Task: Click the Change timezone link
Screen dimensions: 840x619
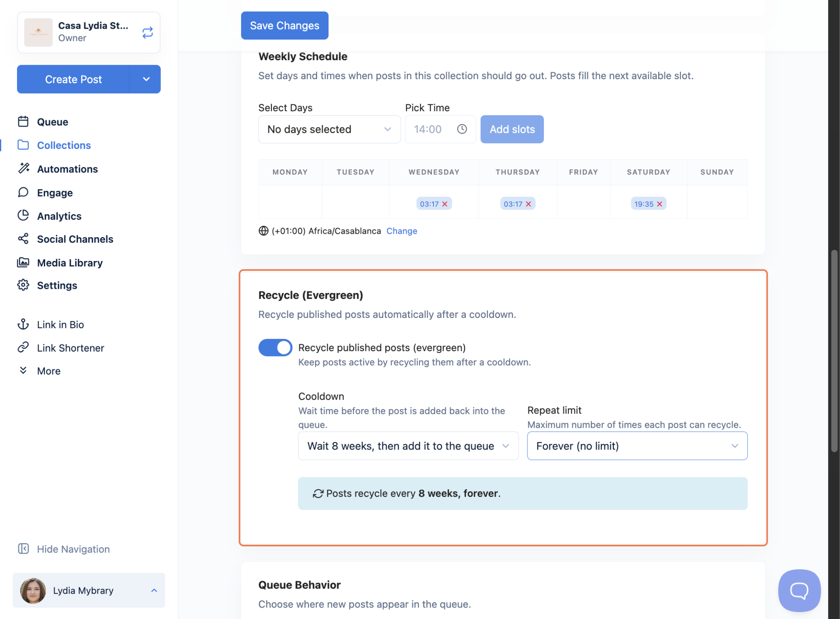Action: point(402,231)
